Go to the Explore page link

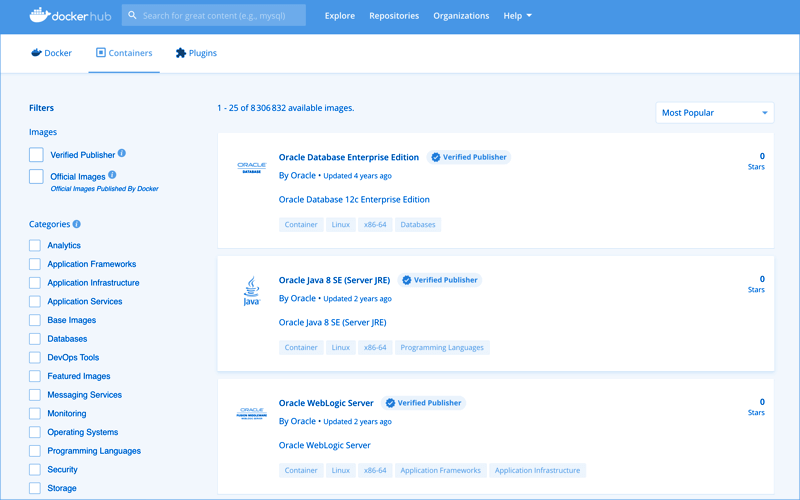point(340,16)
